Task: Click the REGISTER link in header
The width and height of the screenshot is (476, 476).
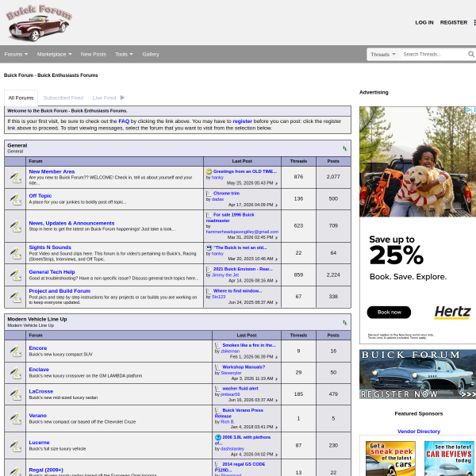Action: (454, 22)
